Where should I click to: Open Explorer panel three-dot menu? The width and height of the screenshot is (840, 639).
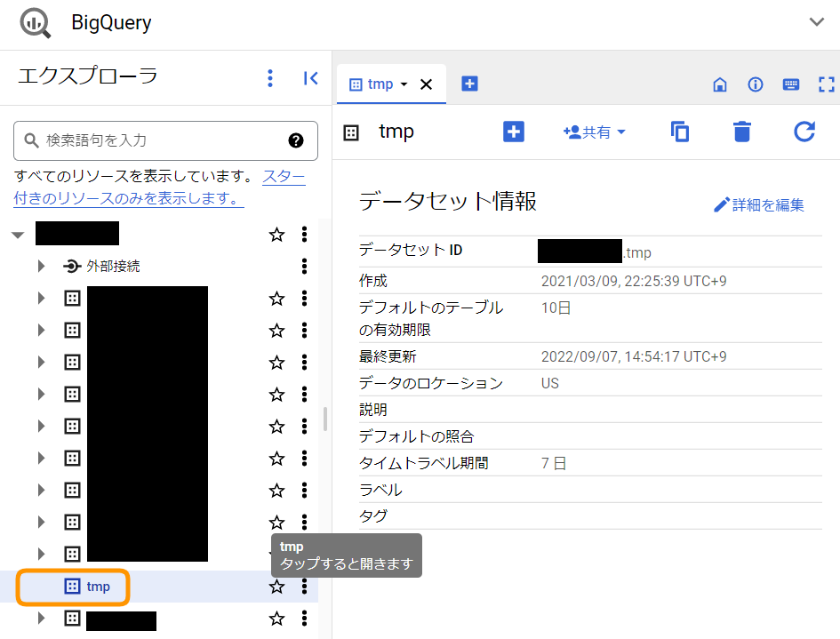click(x=270, y=78)
